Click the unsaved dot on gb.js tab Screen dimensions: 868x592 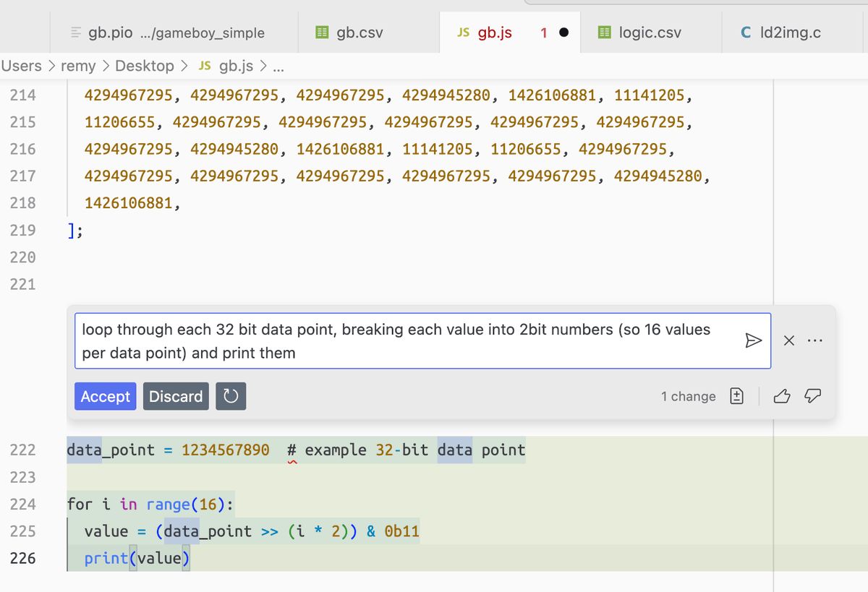pos(563,33)
